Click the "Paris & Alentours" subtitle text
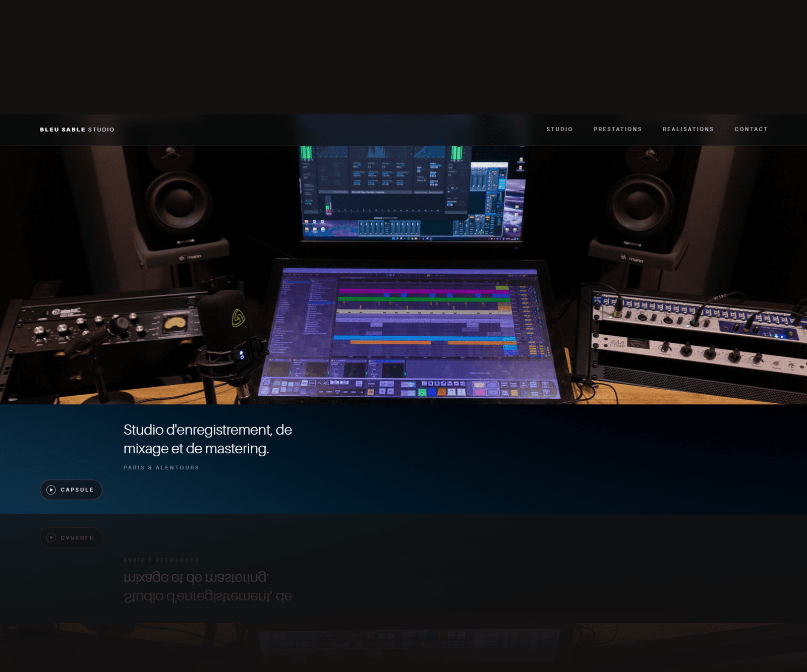Screen dimensions: 807x672 click(161, 468)
